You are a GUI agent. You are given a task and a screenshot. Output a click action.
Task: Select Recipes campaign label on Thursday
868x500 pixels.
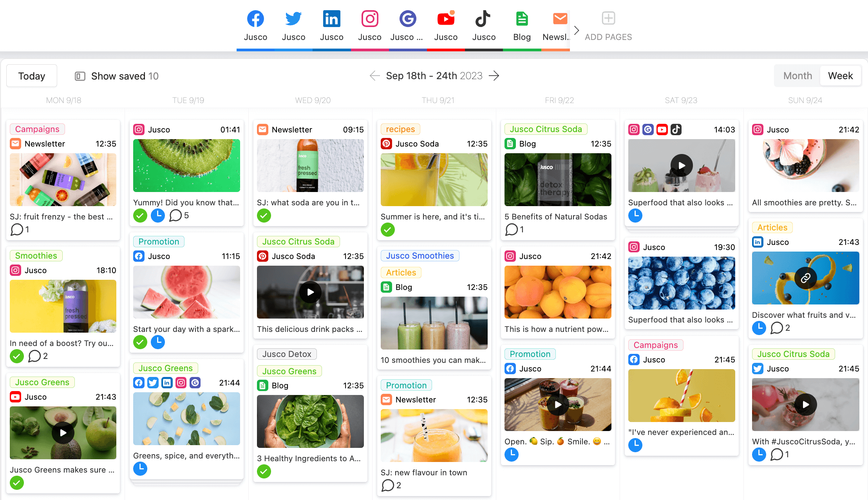[x=400, y=129]
